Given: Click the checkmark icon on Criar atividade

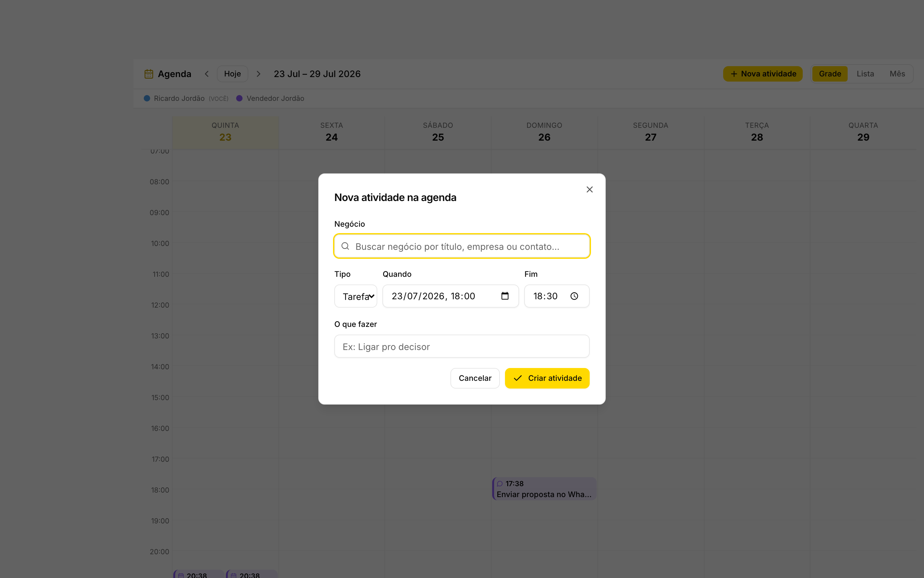Looking at the screenshot, I should 518,378.
